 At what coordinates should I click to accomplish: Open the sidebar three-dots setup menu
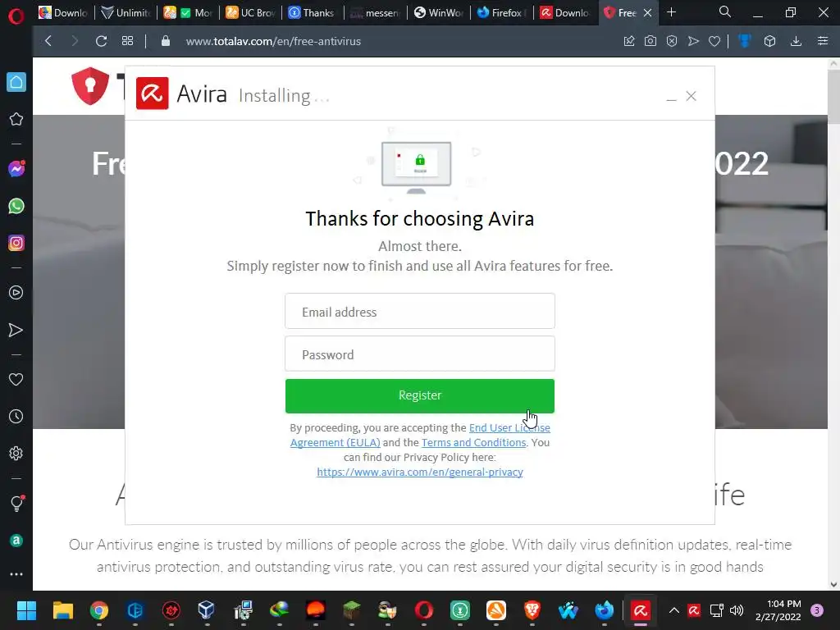pos(16,573)
